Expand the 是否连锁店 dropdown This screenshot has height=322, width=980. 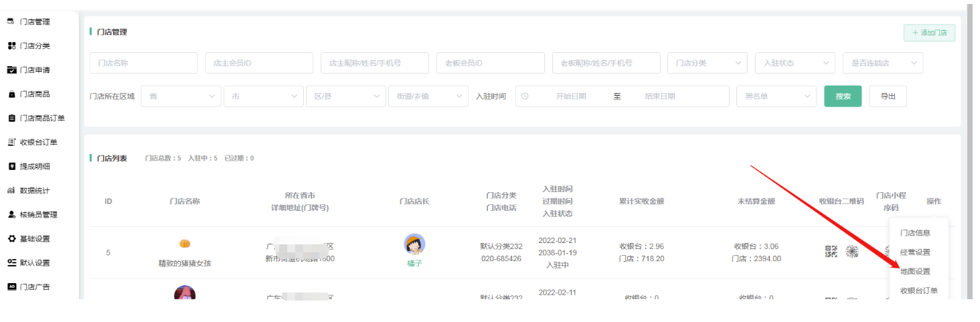click(x=882, y=63)
